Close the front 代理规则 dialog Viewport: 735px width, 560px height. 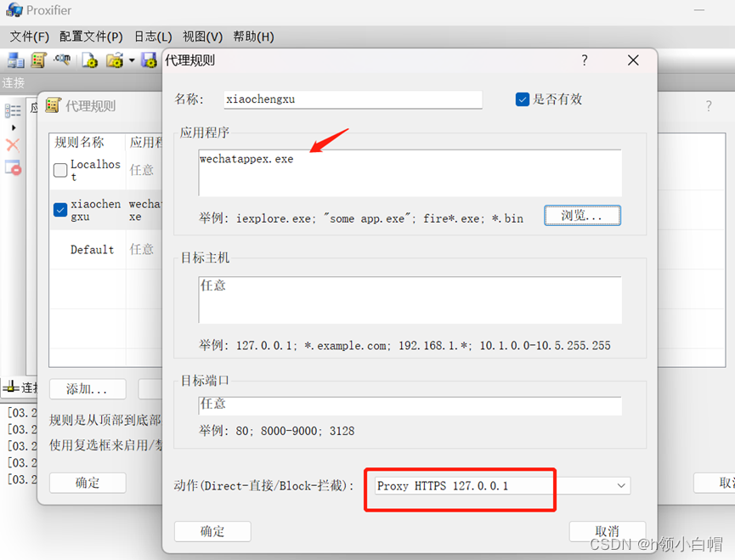click(x=633, y=60)
